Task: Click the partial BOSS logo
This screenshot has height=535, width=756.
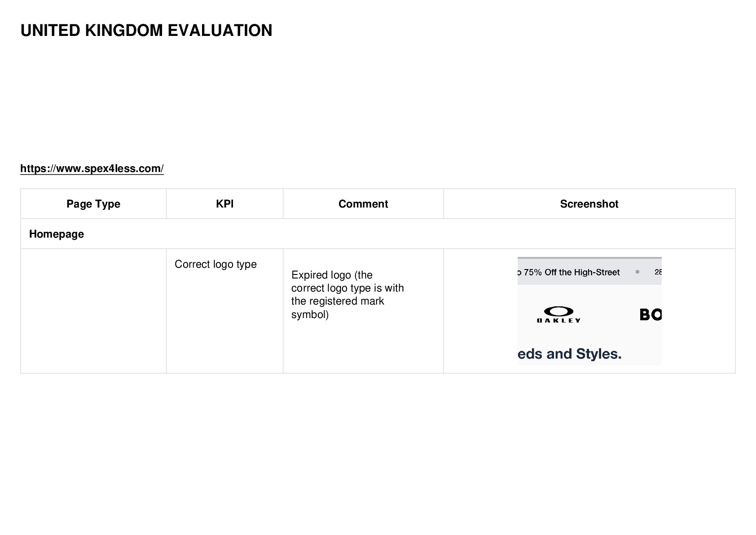Action: (x=651, y=314)
